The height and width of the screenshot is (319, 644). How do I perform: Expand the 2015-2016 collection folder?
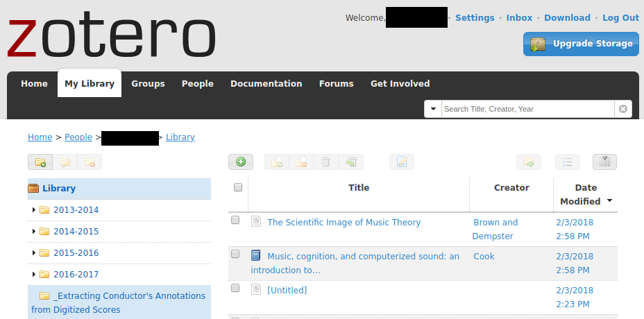coord(33,253)
